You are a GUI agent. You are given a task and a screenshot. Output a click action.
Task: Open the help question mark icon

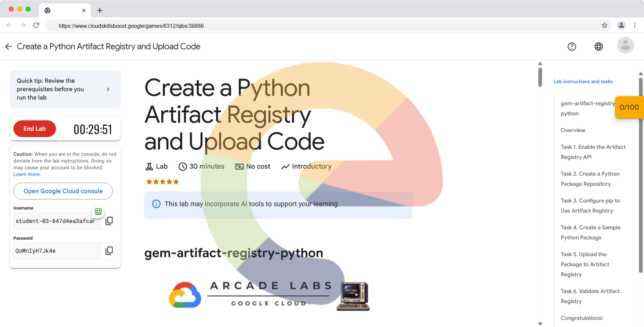tap(572, 47)
